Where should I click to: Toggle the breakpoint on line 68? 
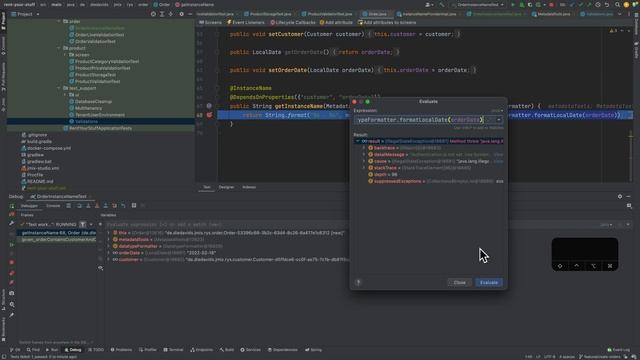click(209, 115)
